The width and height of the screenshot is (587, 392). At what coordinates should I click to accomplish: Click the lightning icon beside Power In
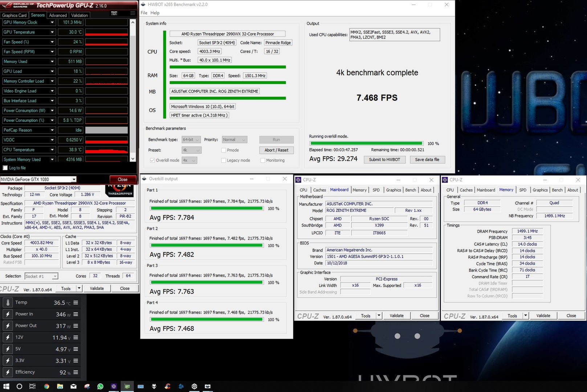[8, 314]
